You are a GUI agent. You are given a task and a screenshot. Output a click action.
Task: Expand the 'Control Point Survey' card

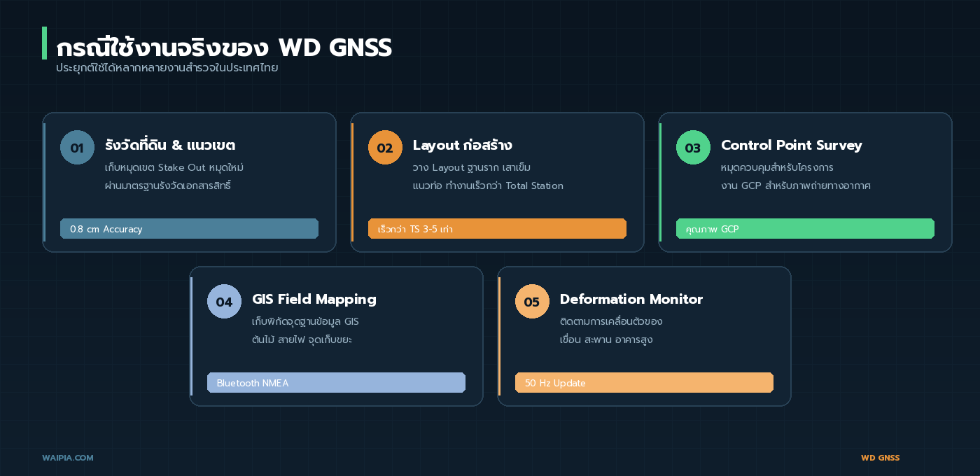[x=805, y=182]
